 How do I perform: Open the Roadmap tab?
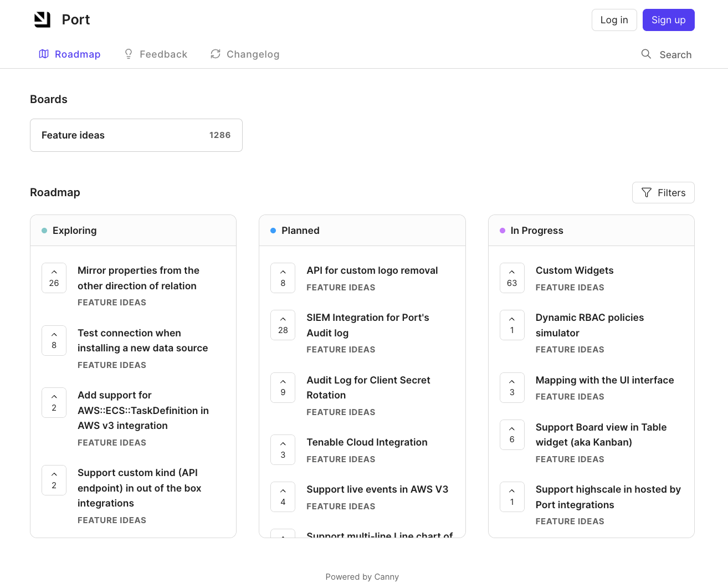coord(70,54)
